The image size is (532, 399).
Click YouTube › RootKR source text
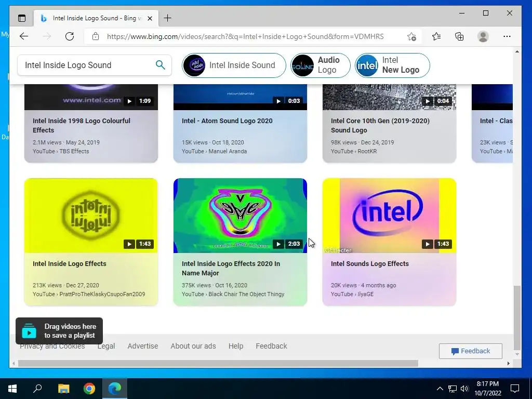(353, 151)
